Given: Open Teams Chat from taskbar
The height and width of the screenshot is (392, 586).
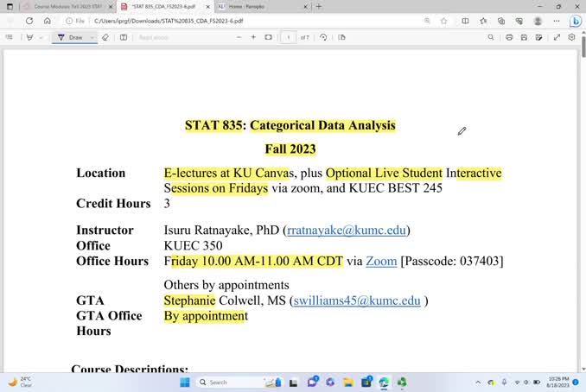Looking at the screenshot, I should (312, 382).
